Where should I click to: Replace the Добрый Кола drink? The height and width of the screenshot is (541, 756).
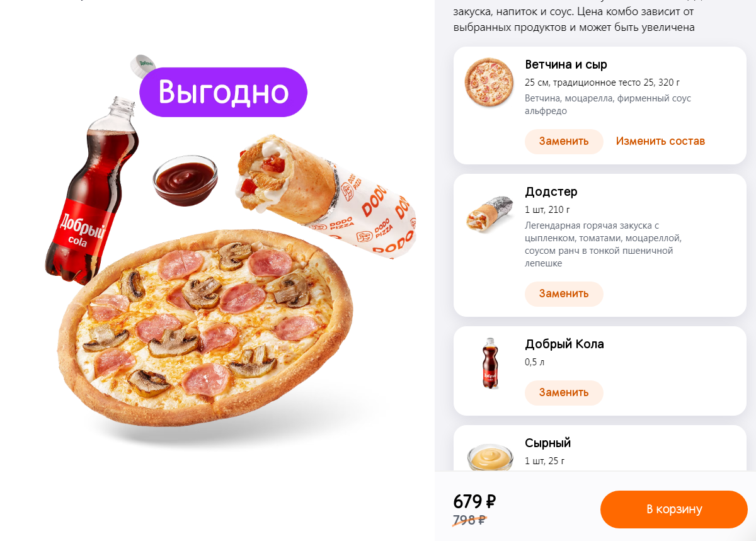tap(564, 392)
